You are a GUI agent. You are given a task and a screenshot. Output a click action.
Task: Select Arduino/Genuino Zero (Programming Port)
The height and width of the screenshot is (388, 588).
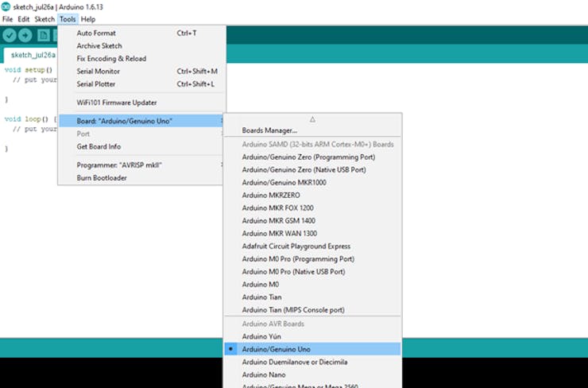click(312, 157)
